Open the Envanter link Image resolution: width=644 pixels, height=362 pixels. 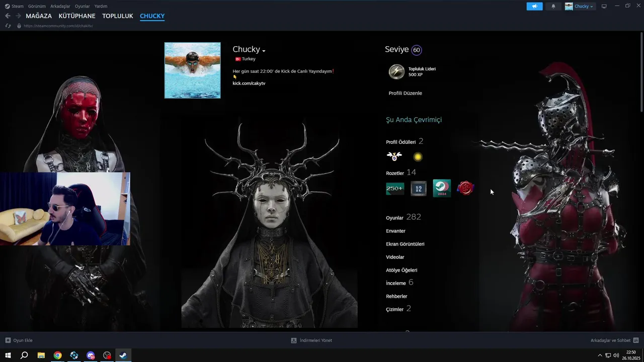395,231
